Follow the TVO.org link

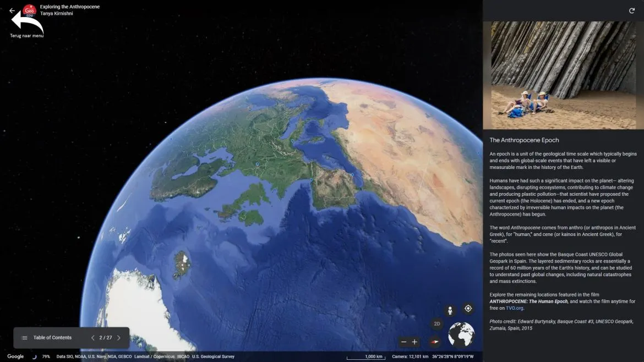click(514, 308)
